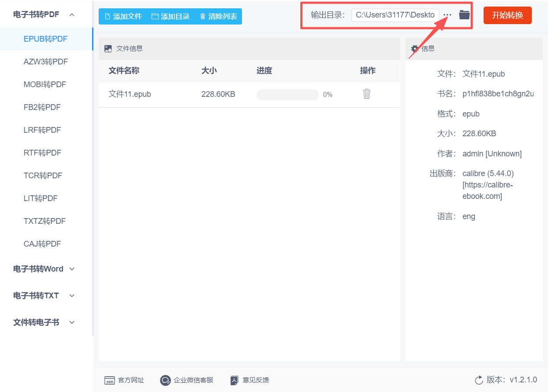This screenshot has height=392, width=548.
Task: Click the 进度 column header
Action: click(x=264, y=71)
